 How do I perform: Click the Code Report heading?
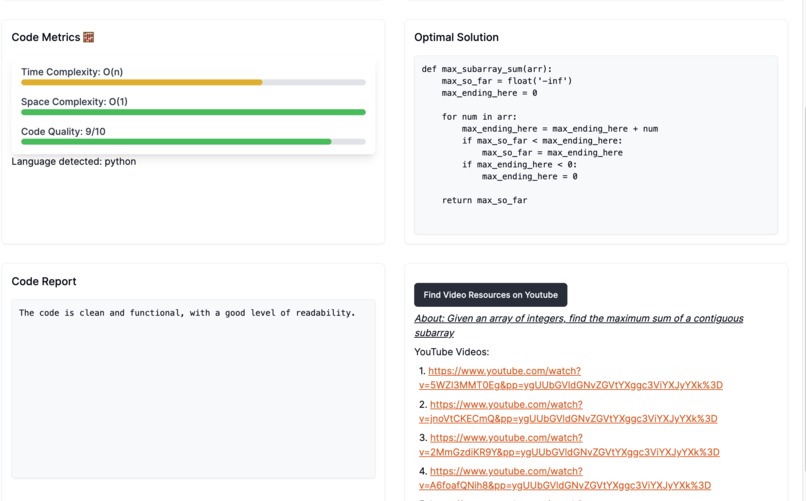pyautogui.click(x=44, y=282)
